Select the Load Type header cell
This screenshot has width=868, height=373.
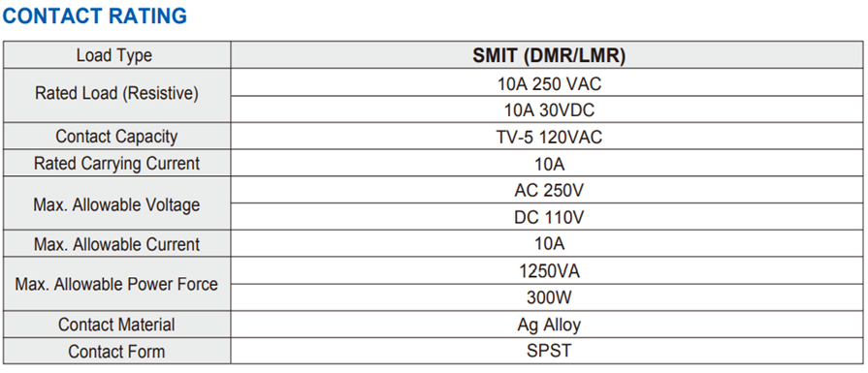pyautogui.click(x=116, y=55)
